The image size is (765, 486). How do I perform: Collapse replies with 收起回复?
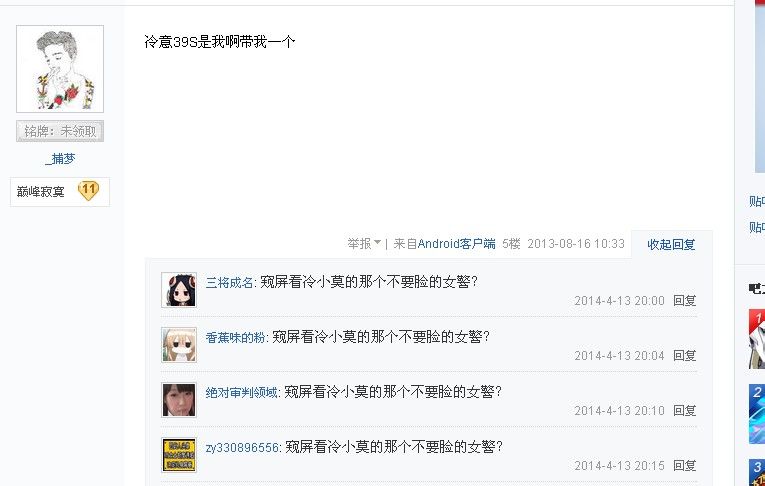pos(671,244)
